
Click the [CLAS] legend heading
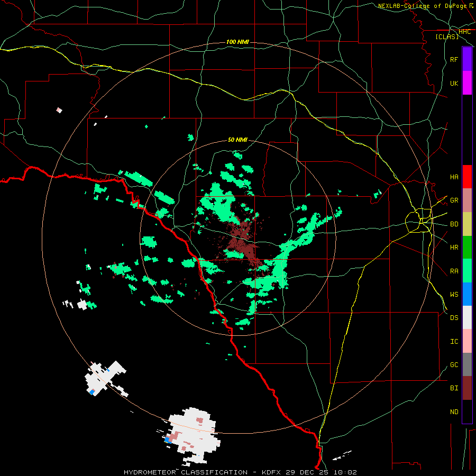(x=447, y=36)
